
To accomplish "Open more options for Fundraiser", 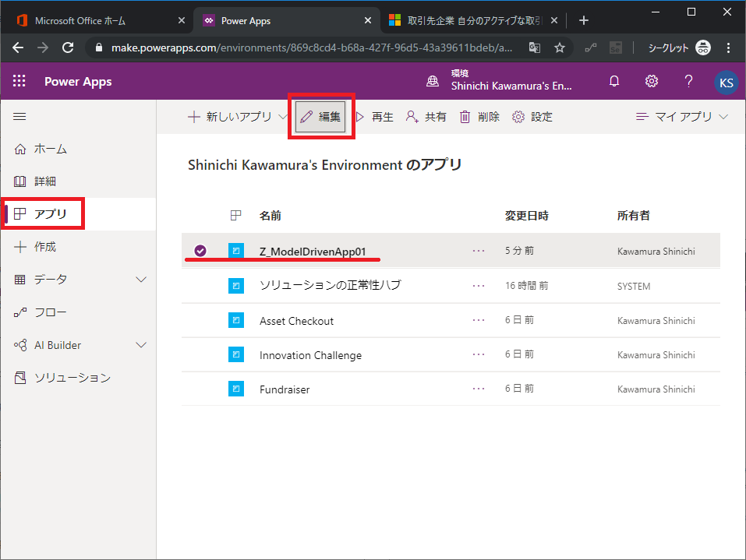I will (479, 389).
